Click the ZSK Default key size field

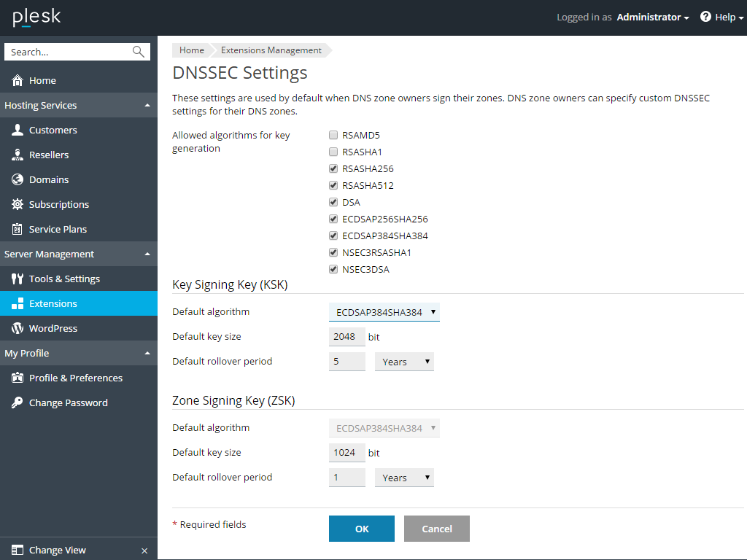pyautogui.click(x=347, y=452)
